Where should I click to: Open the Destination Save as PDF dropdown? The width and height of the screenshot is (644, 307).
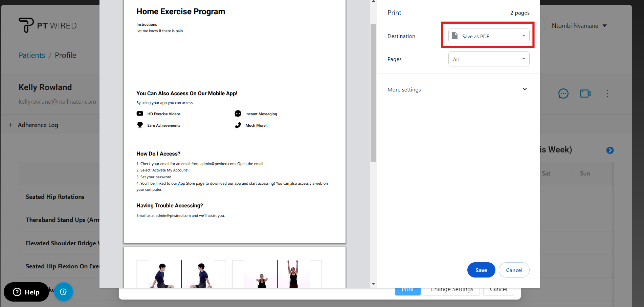(488, 36)
